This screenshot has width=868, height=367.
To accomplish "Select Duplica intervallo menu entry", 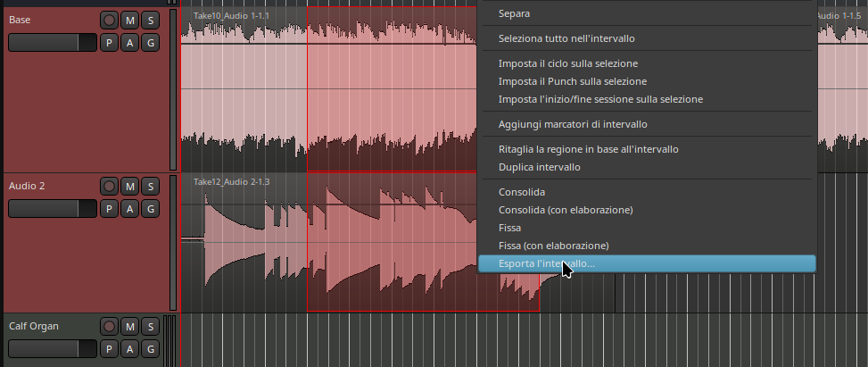I will pyautogui.click(x=540, y=167).
